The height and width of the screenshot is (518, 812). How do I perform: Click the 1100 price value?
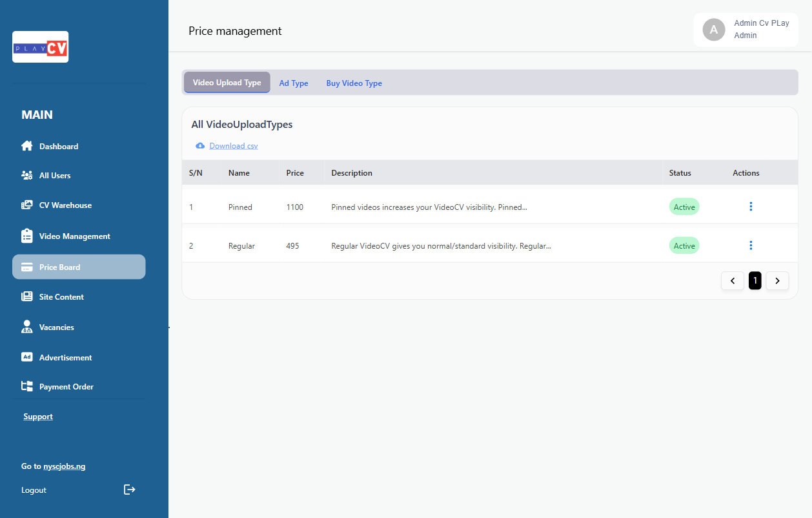[295, 207]
